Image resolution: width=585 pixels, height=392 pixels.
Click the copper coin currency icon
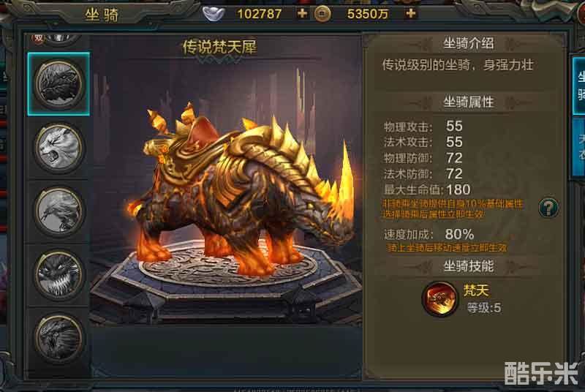(x=322, y=14)
